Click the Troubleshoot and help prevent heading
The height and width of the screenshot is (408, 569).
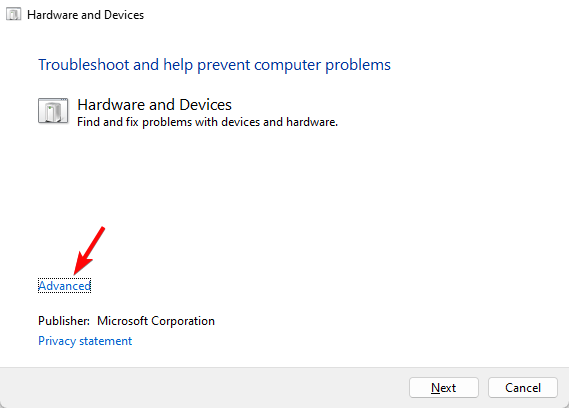(214, 65)
